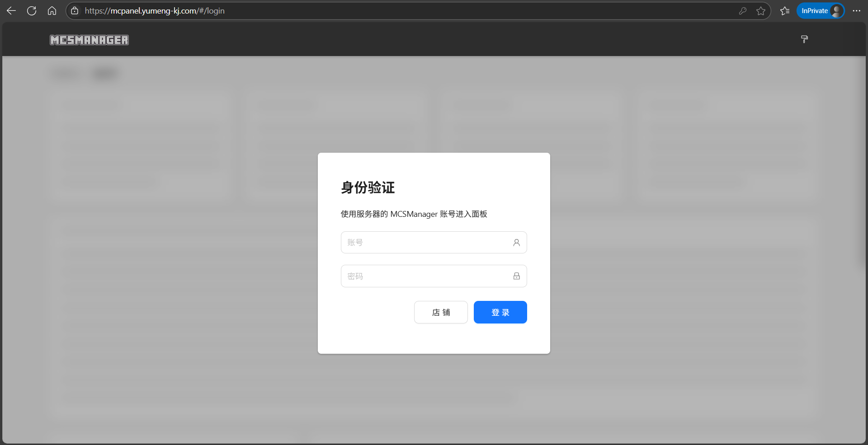Click the padlock icon in password field
The height and width of the screenshot is (445, 868).
tap(516, 276)
